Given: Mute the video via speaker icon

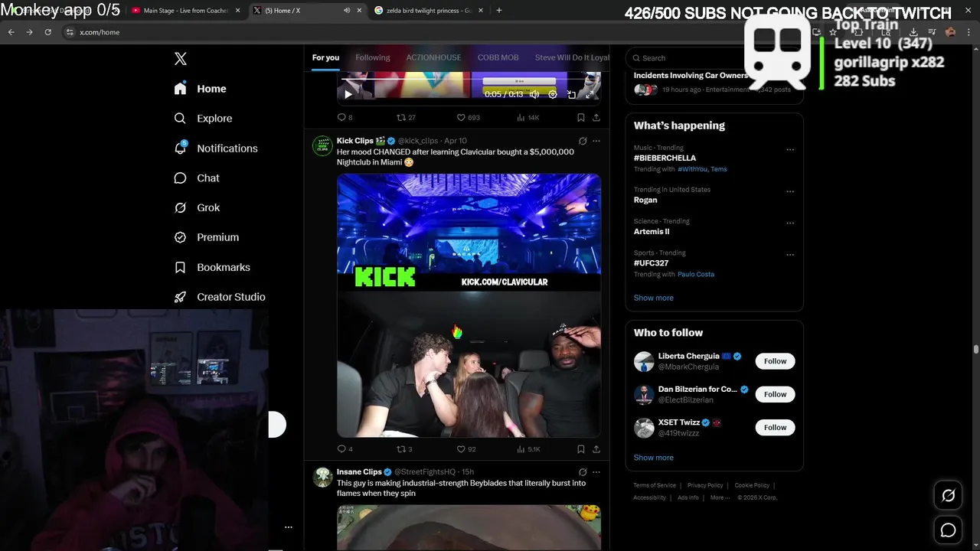Looking at the screenshot, I should [x=534, y=94].
